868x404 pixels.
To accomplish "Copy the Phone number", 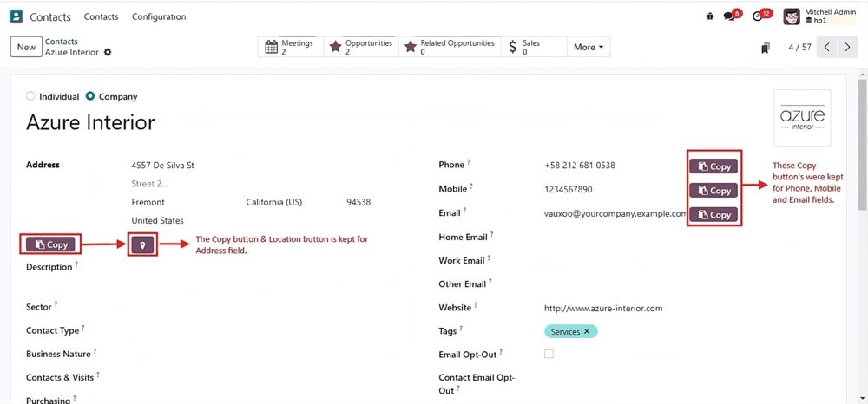I will tap(713, 166).
